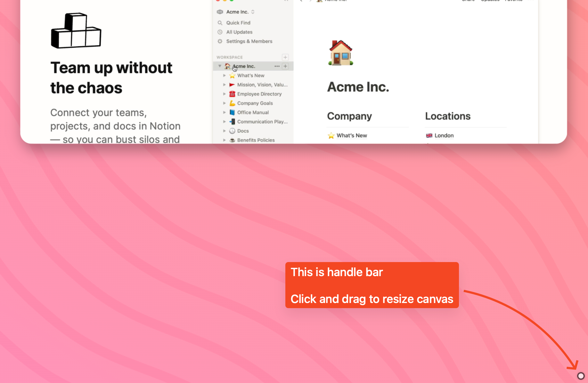The height and width of the screenshot is (383, 588).
Task: Select Docs in the sidebar
Action: pyautogui.click(x=243, y=131)
